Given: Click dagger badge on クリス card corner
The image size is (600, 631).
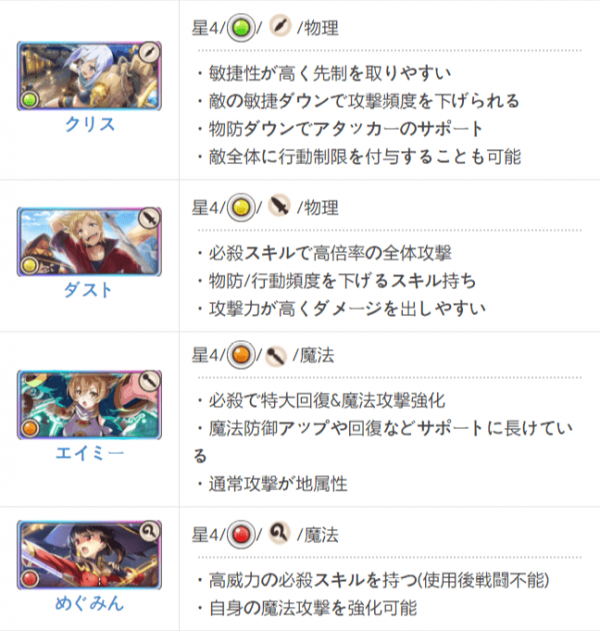Looking at the screenshot, I should click(149, 52).
